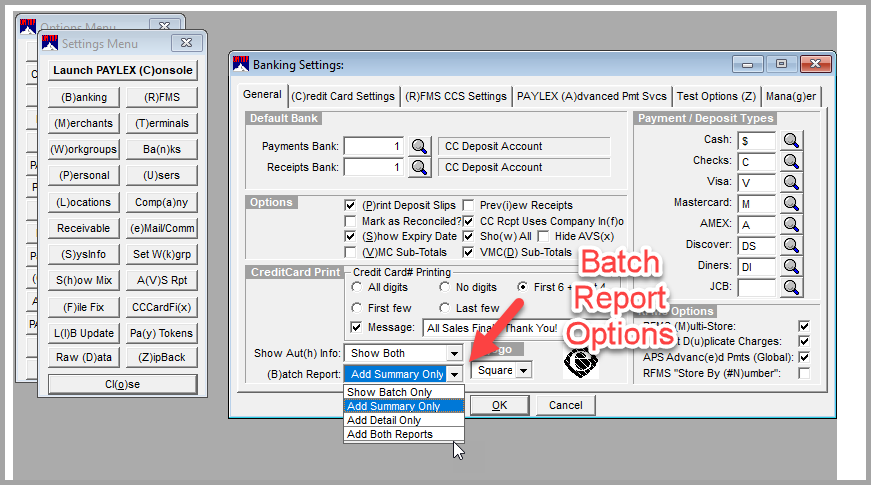
Task: Click the lookup icon next to Receipts Bank
Action: 418,167
